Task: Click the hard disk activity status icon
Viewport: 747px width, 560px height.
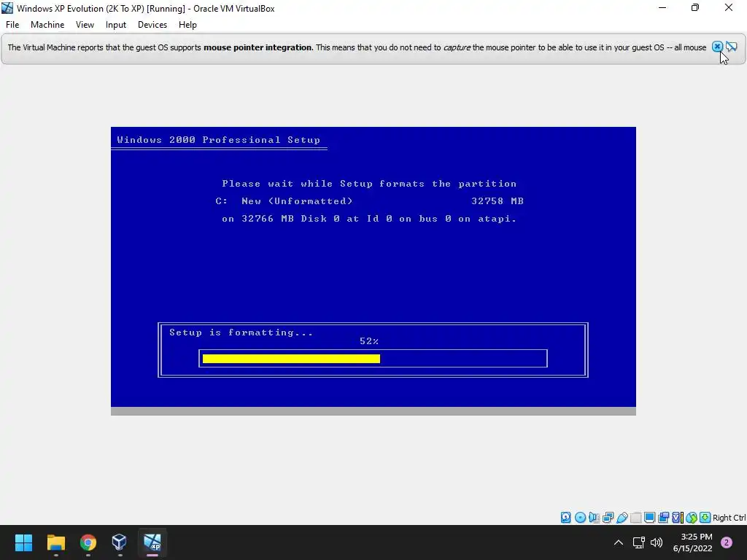Action: click(x=565, y=518)
